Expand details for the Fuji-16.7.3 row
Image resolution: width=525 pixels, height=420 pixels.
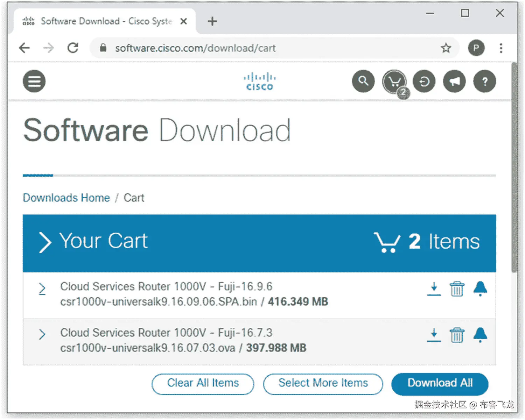[42, 334]
